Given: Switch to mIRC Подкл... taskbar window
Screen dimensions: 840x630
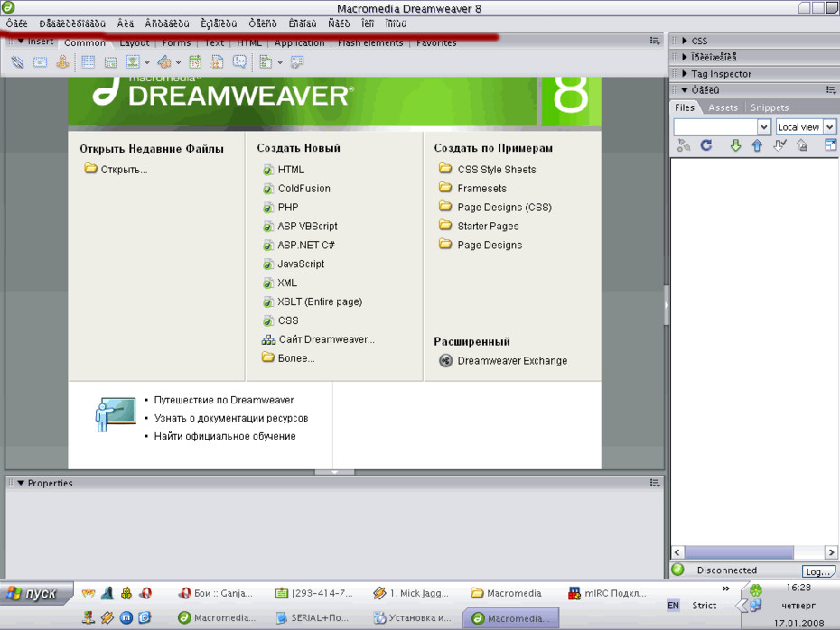Looking at the screenshot, I should 608,593.
